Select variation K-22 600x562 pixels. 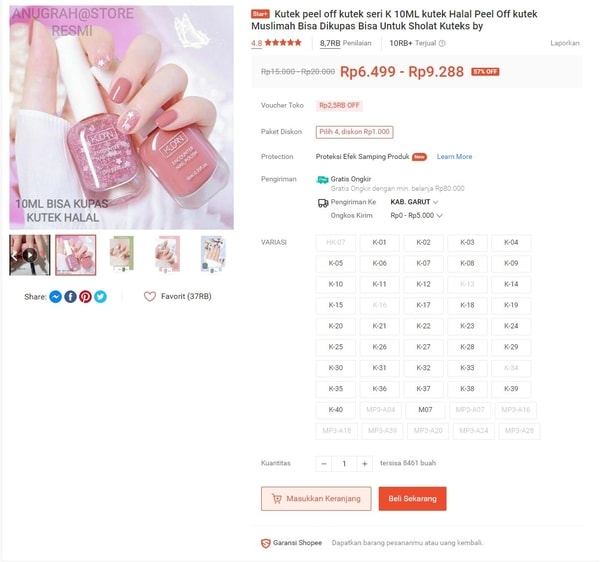423,326
